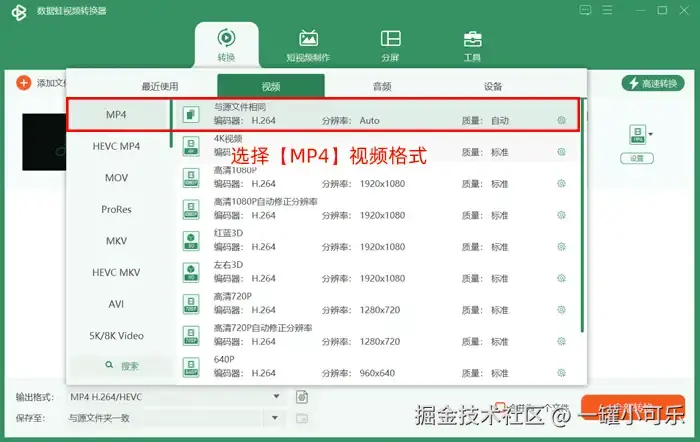700x442 pixels.
Task: Click the format category list scrollbar
Action: (x=171, y=124)
